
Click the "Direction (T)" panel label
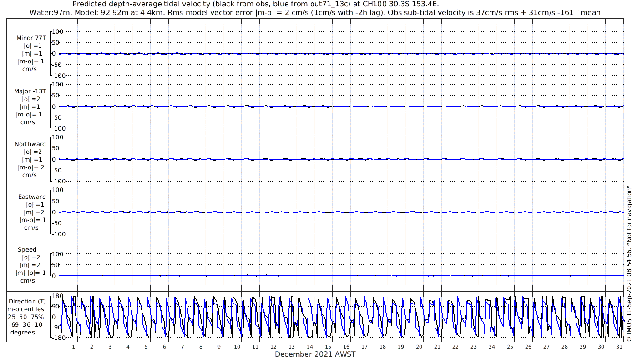(x=27, y=302)
